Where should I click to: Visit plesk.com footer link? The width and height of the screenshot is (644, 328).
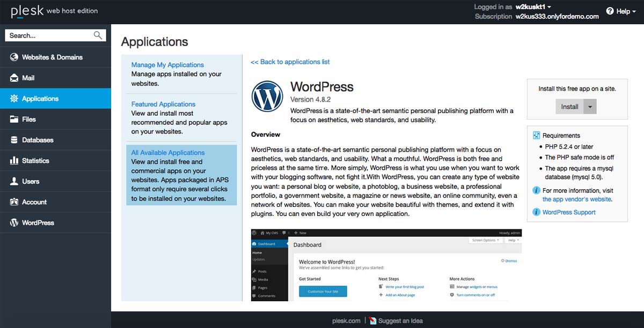tap(346, 321)
